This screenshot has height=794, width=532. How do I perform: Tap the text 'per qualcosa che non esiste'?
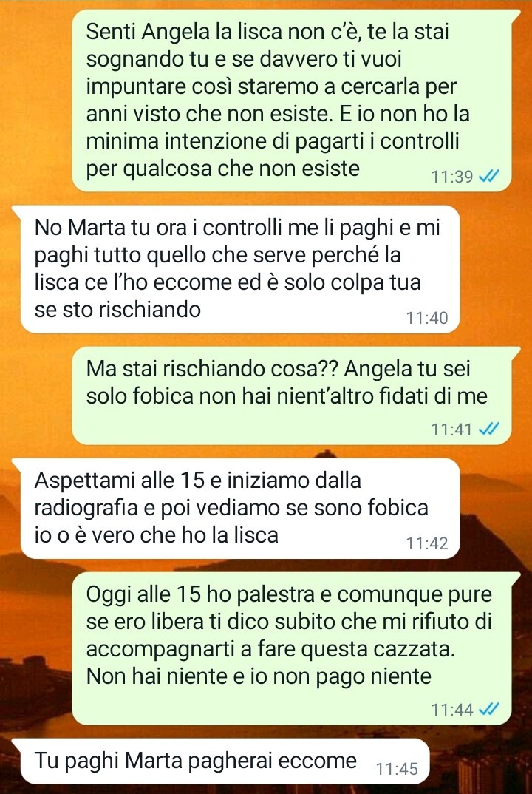pos(222,168)
